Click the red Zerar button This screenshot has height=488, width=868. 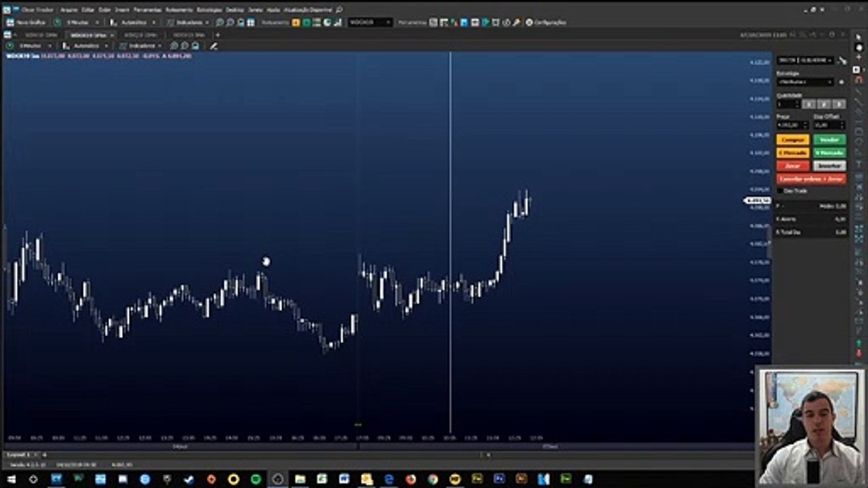pyautogui.click(x=793, y=166)
